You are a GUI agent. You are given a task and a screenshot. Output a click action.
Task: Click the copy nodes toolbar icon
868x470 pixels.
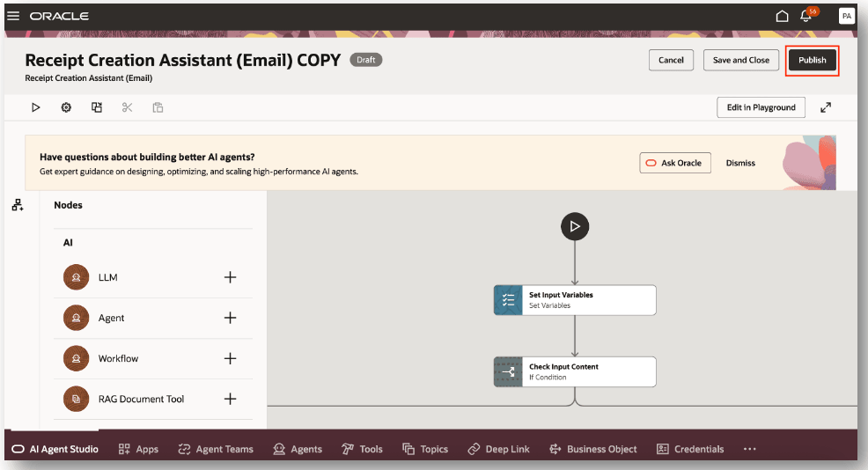pos(97,107)
